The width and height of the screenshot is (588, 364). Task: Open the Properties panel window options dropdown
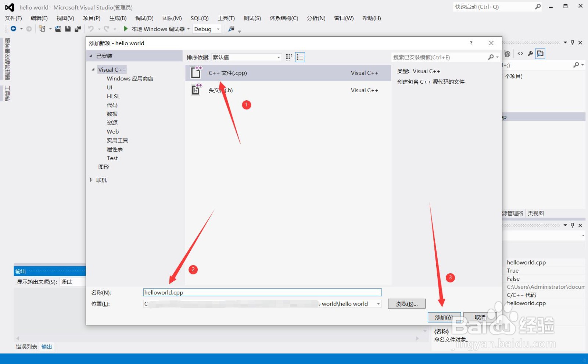[x=565, y=225]
